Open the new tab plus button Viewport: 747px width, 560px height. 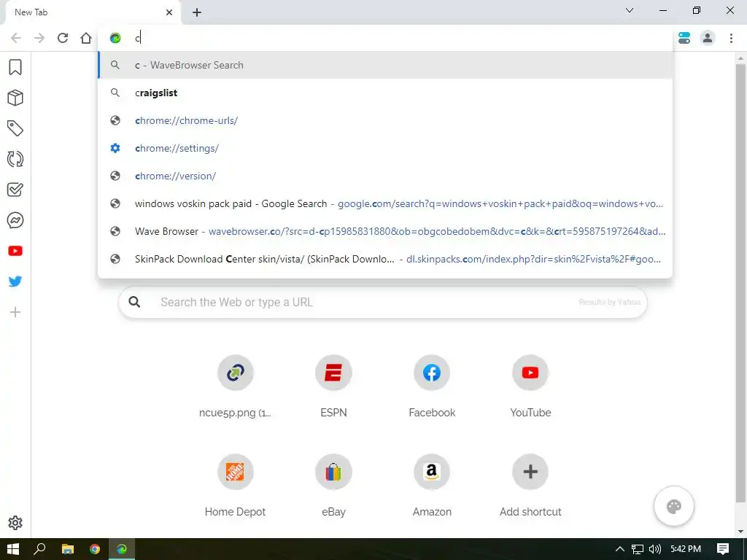197,12
